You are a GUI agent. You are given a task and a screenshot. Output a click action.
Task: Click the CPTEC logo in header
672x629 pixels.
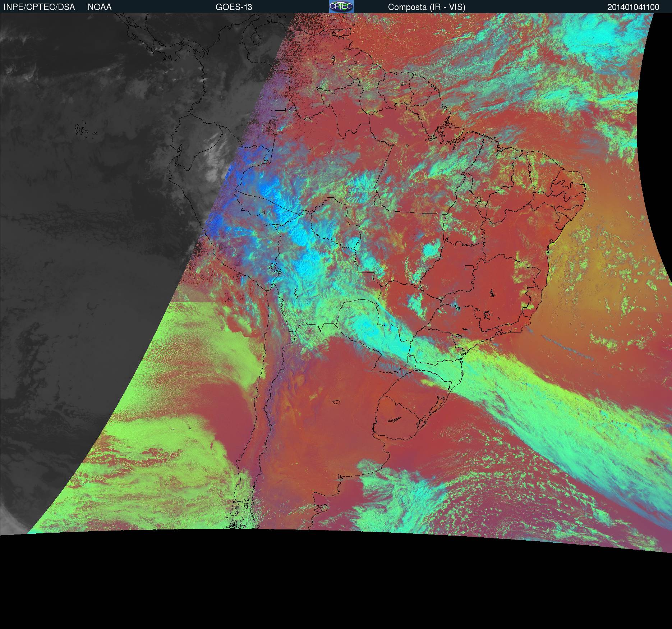tap(341, 6)
